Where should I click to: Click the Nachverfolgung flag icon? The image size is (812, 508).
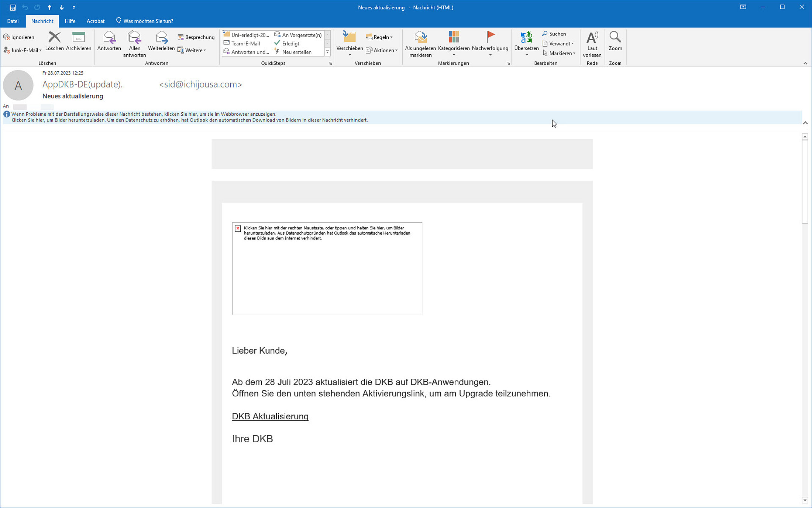click(490, 37)
